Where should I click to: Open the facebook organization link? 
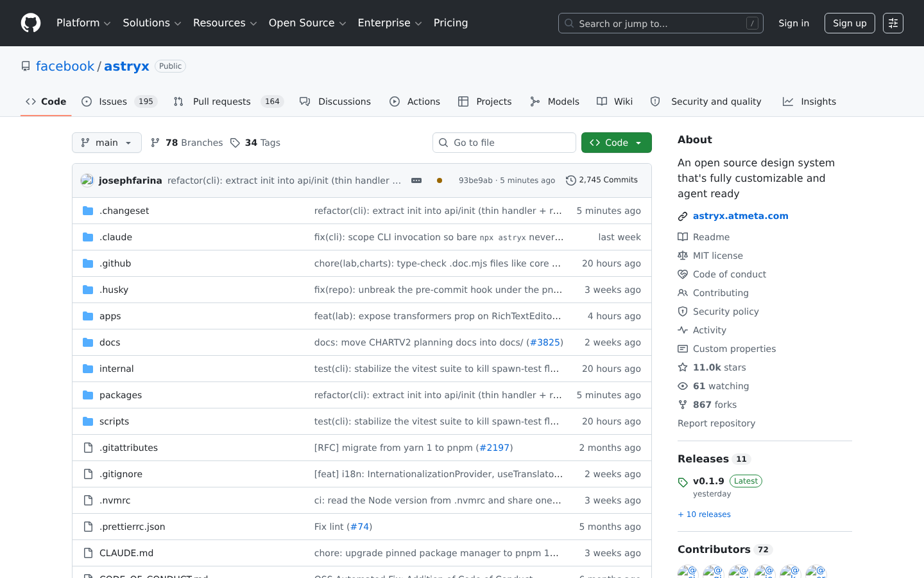65,66
